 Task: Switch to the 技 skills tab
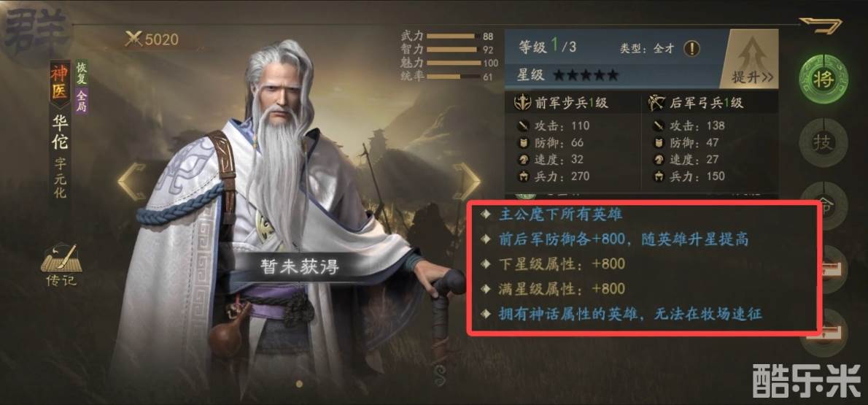(x=824, y=142)
